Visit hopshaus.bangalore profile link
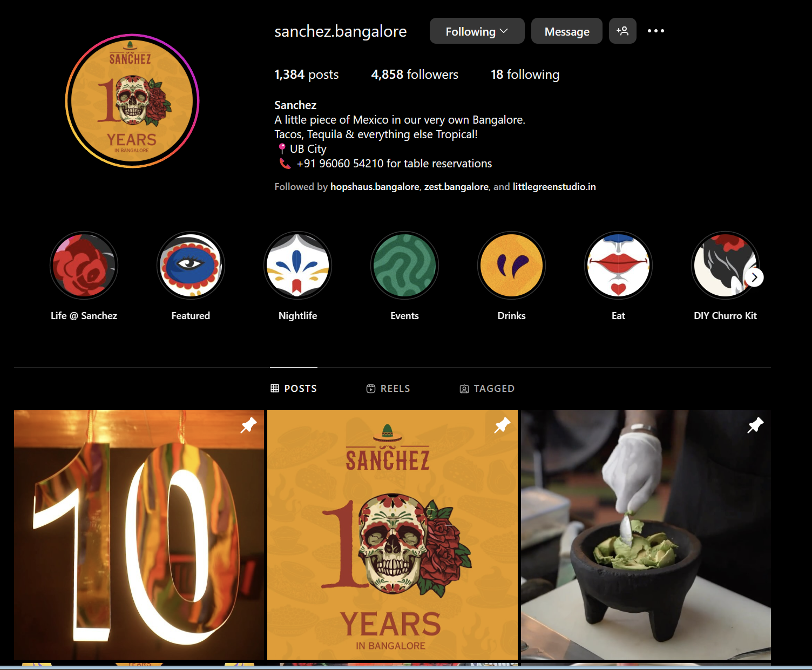Image resolution: width=812 pixels, height=670 pixels. pos(375,187)
